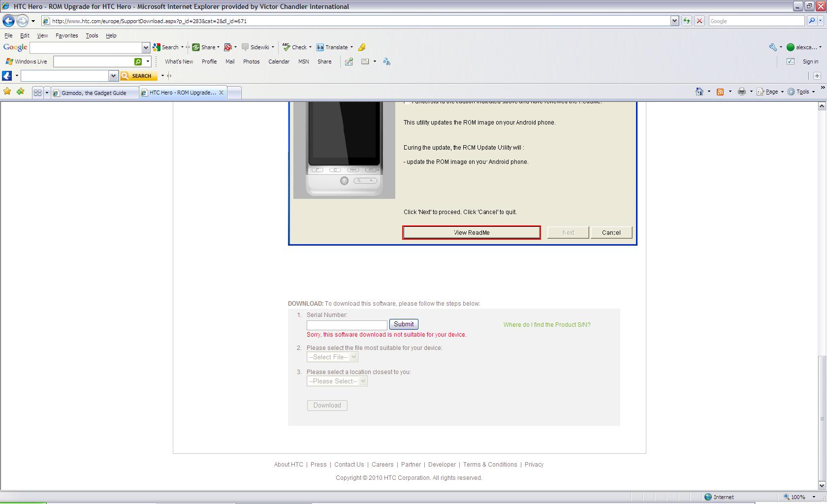The height and width of the screenshot is (504, 827).
Task: Switch to Gizmodo, the Gadget Guide tab
Action: click(94, 93)
